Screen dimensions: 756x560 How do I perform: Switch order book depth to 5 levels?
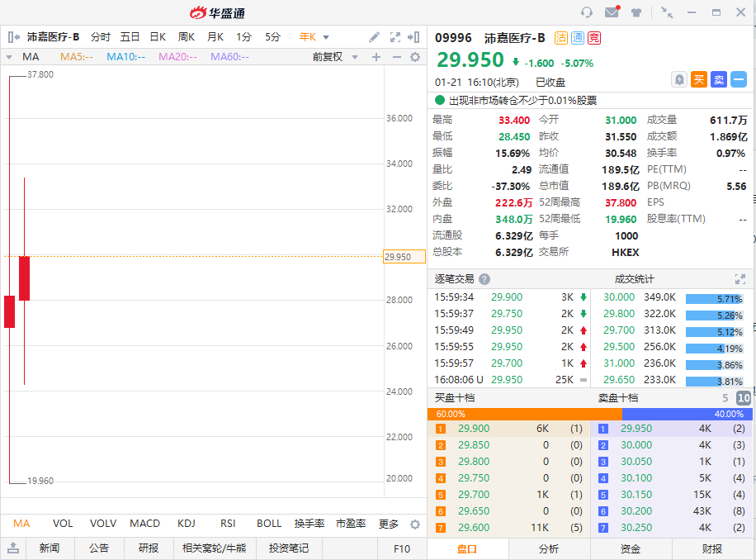[x=725, y=398]
